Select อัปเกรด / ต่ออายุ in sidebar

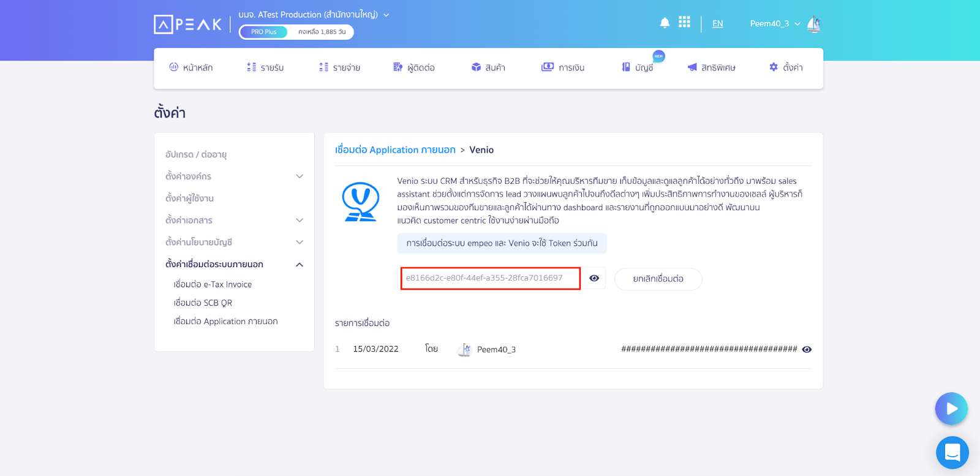pyautogui.click(x=196, y=154)
